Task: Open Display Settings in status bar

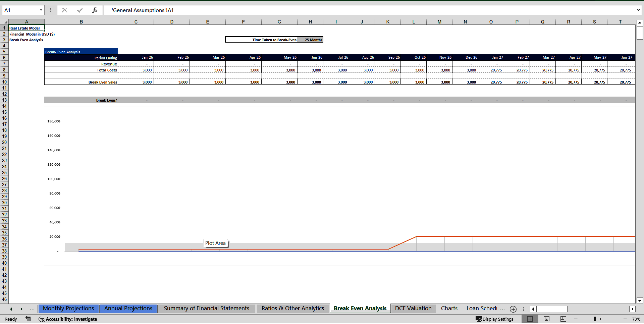Action: 495,319
